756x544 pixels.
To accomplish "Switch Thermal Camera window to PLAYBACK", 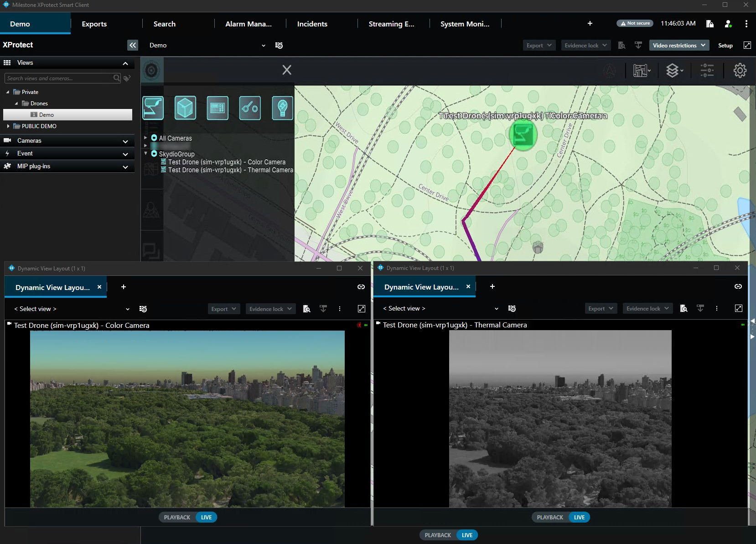I will click(550, 517).
